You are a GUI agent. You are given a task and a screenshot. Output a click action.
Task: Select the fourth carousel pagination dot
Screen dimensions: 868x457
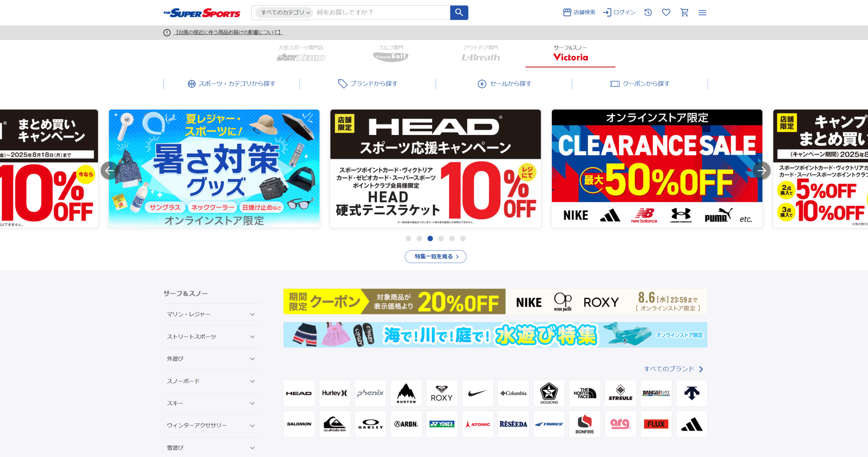coord(441,239)
